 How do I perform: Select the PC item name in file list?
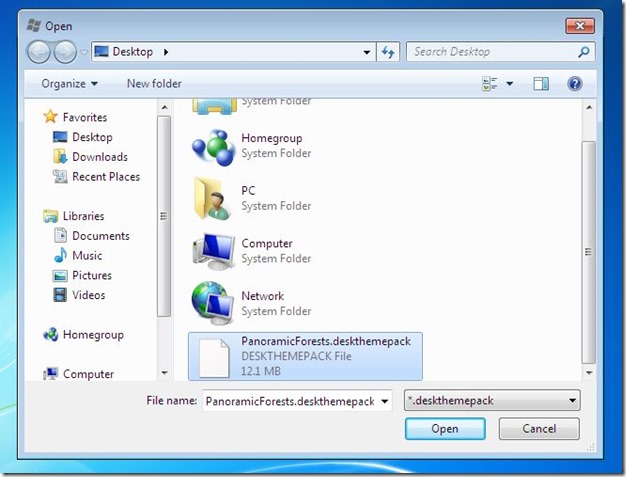coord(248,190)
